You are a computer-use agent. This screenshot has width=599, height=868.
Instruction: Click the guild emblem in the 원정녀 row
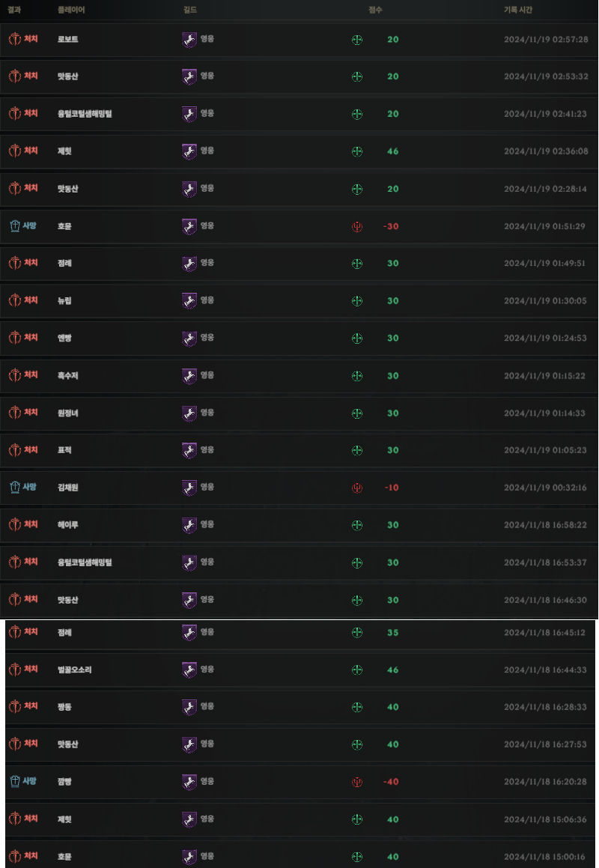[189, 413]
